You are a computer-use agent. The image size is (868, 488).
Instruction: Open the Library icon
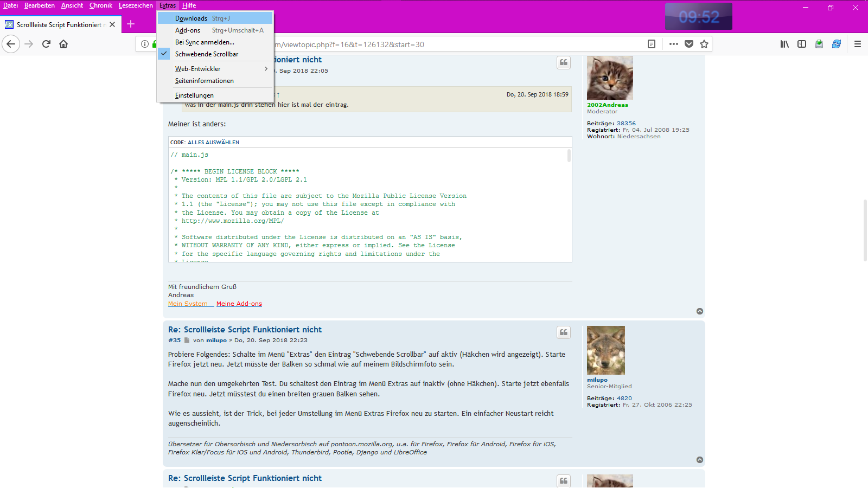(x=784, y=44)
